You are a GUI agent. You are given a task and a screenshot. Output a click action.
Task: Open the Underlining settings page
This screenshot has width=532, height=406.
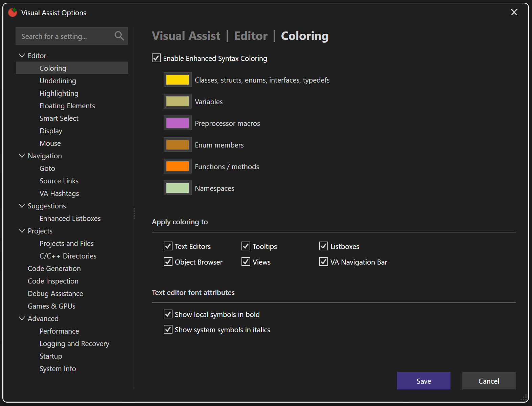(58, 81)
